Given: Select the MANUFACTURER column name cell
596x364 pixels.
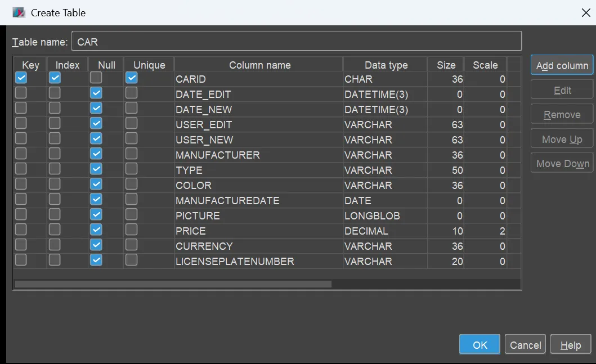Looking at the screenshot, I should pyautogui.click(x=258, y=155).
